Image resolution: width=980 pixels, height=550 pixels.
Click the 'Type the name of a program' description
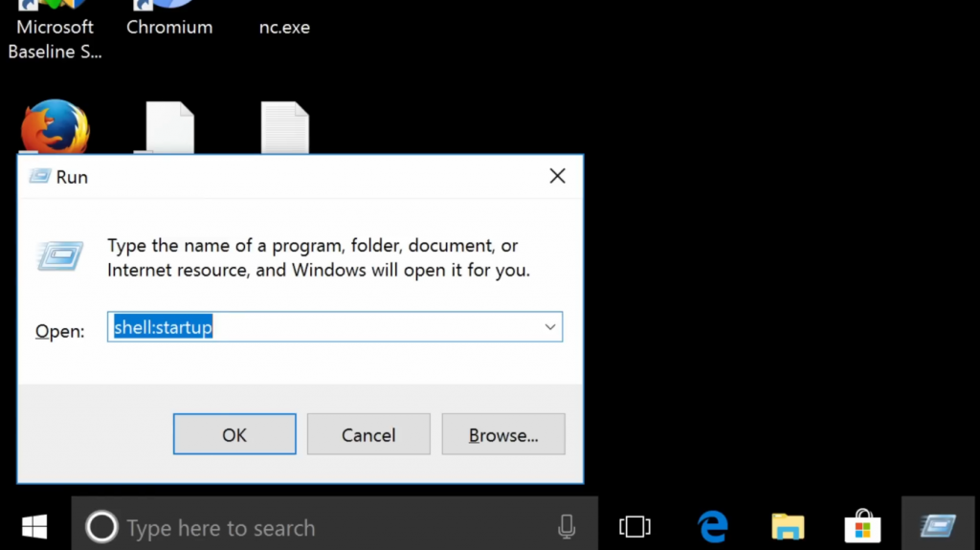[x=318, y=257]
